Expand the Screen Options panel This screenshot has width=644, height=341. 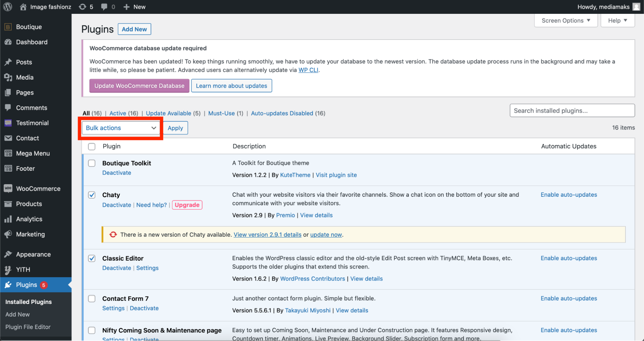pyautogui.click(x=566, y=21)
